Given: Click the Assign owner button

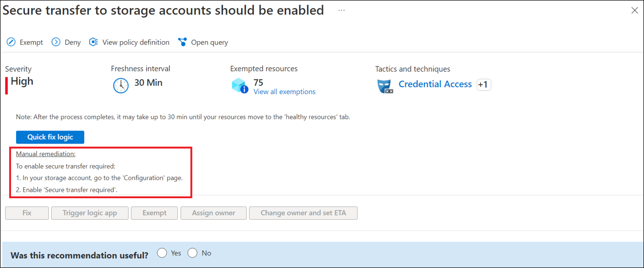Looking at the screenshot, I should [x=213, y=213].
